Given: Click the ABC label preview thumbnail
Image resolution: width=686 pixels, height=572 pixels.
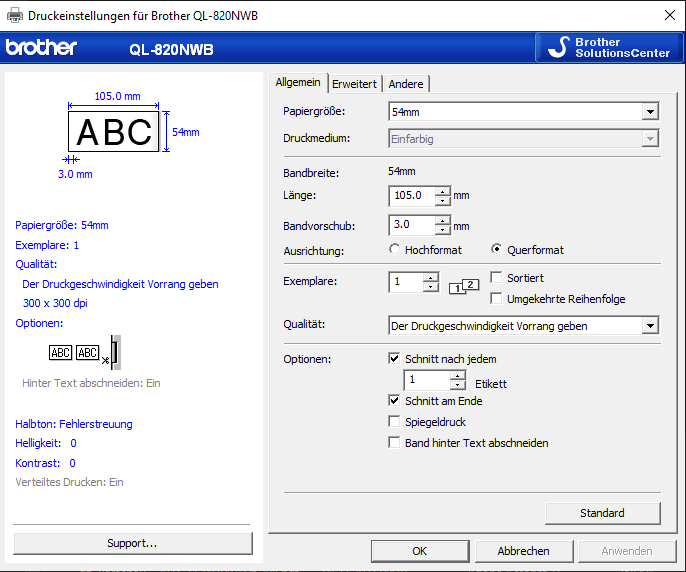Looking at the screenshot, I should 114,131.
